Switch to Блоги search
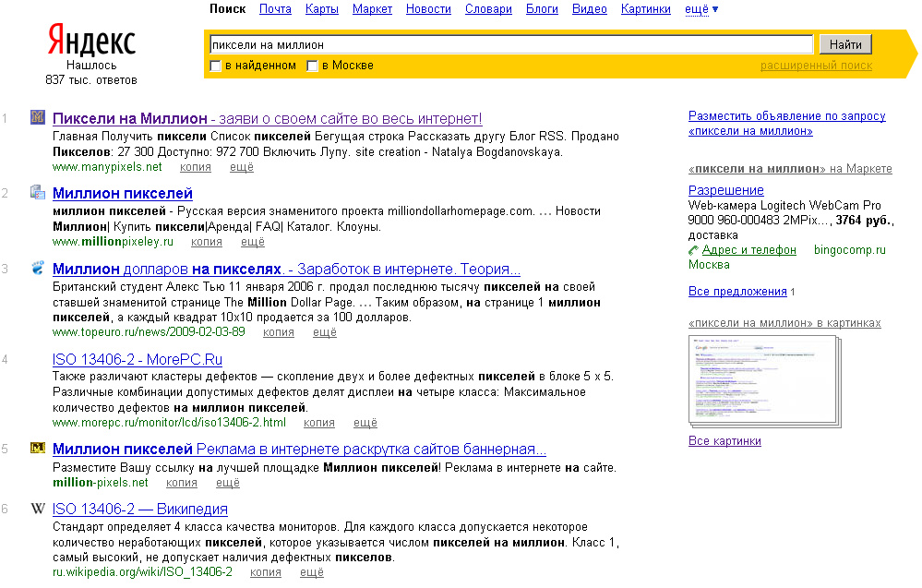922x588 pixels. point(542,9)
